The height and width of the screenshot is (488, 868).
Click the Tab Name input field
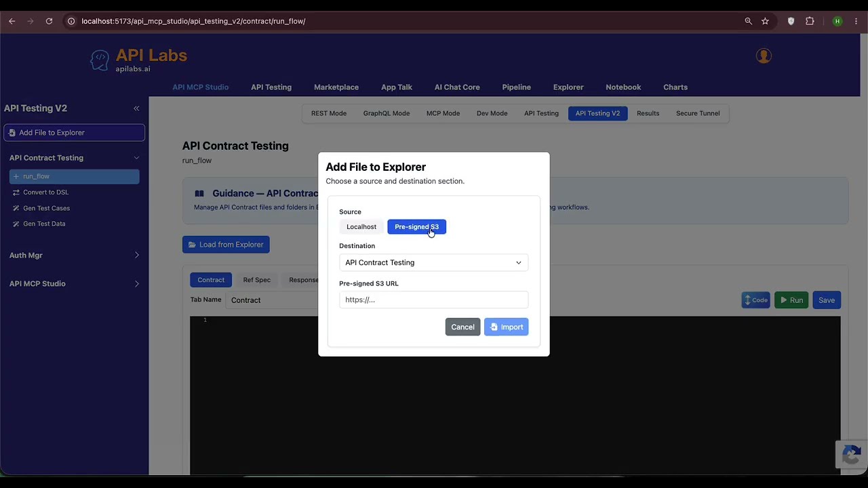[x=273, y=300]
